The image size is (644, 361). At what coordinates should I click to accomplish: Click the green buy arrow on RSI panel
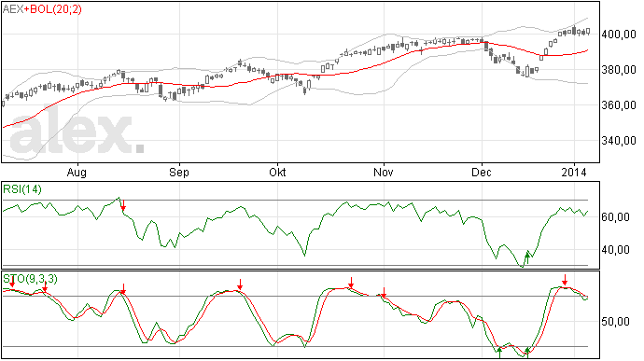point(527,258)
